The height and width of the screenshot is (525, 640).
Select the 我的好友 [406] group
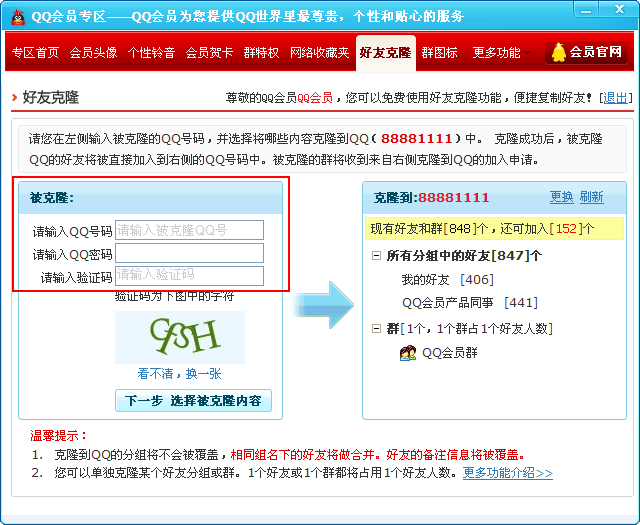448,280
